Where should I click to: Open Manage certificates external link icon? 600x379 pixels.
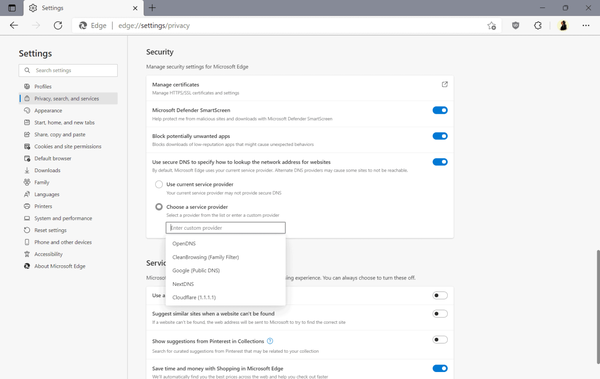point(444,84)
